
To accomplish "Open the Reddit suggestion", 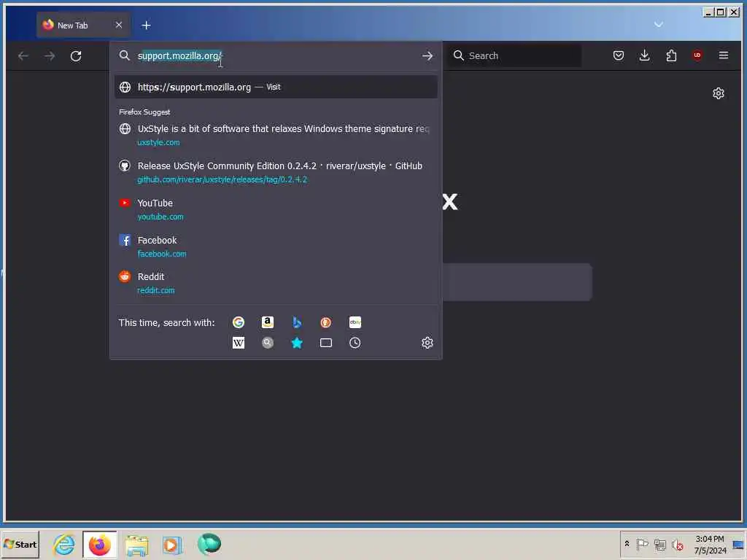I will (x=276, y=283).
